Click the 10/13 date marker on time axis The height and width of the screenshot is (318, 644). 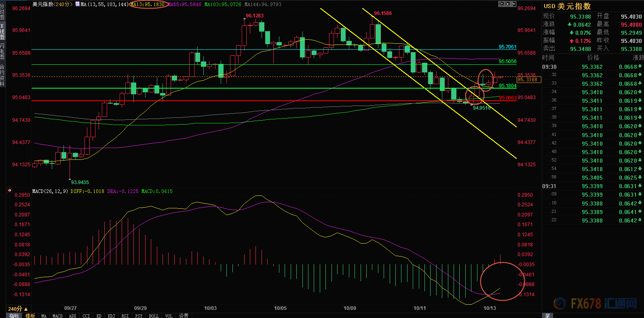[490, 308]
